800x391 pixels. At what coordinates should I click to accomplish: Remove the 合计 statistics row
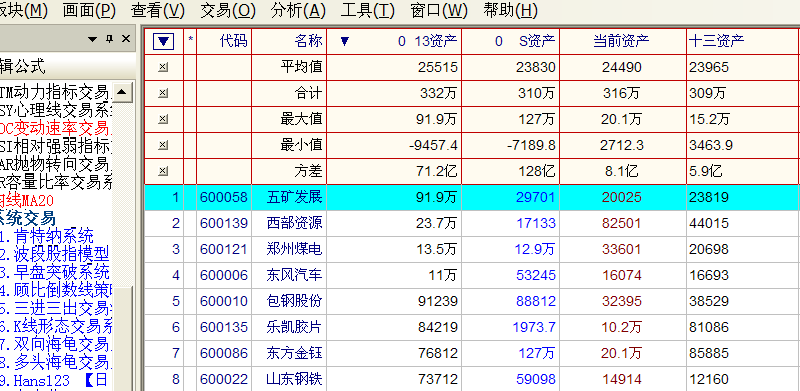[x=163, y=93]
